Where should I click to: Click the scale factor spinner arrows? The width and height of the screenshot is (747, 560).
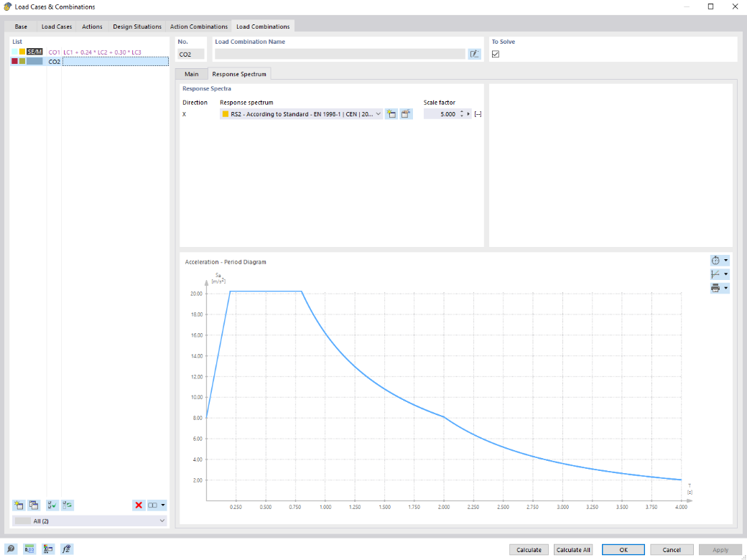click(462, 114)
